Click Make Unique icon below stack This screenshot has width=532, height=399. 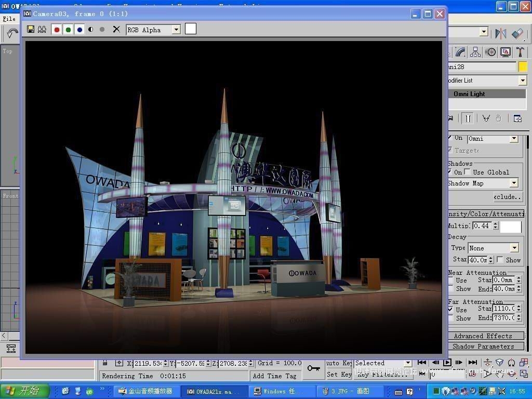pyautogui.click(x=486, y=118)
